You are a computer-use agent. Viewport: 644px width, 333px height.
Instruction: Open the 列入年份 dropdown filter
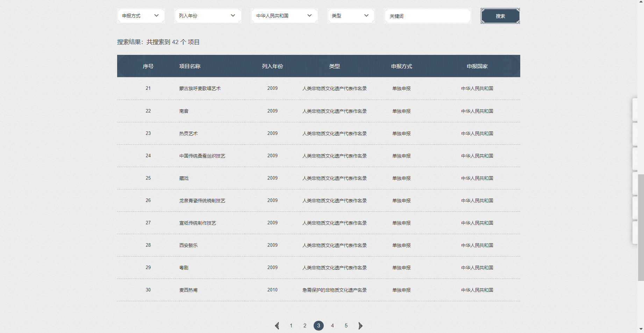coord(207,16)
